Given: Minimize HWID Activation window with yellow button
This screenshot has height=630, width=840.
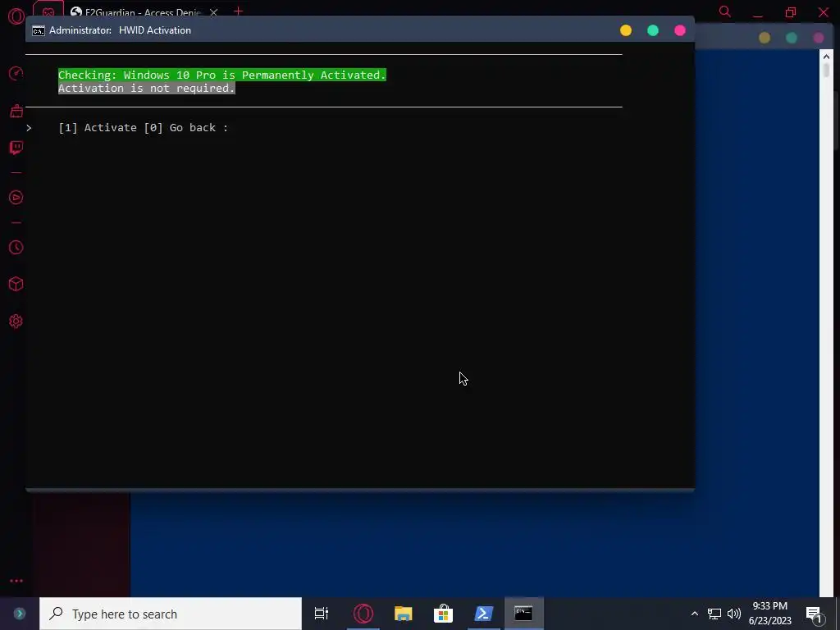Looking at the screenshot, I should click(626, 30).
